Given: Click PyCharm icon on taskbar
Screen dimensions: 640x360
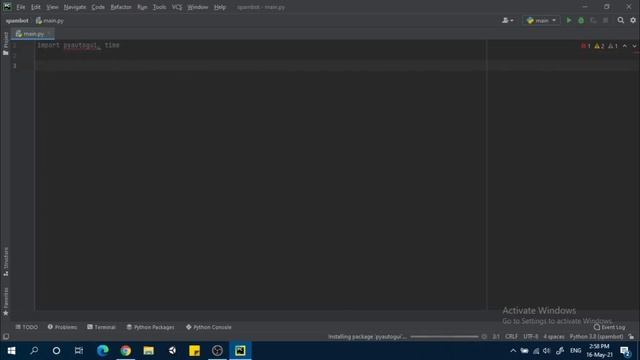Looking at the screenshot, I should [x=240, y=351].
